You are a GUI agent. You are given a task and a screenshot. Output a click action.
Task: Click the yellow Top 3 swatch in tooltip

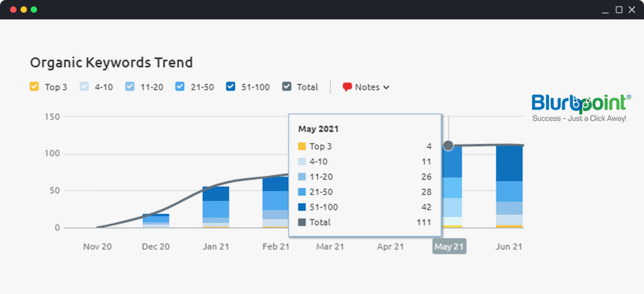[x=302, y=146]
